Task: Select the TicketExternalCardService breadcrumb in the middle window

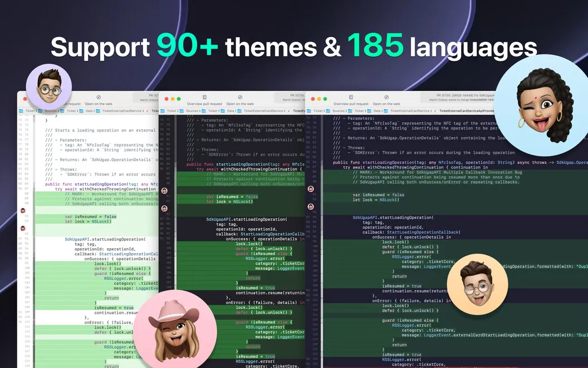Action: (x=263, y=111)
